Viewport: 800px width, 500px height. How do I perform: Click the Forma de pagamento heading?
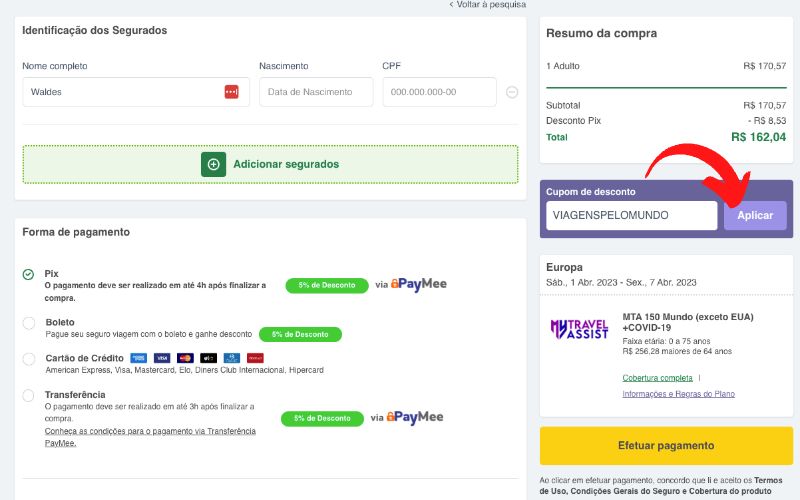[x=76, y=232]
